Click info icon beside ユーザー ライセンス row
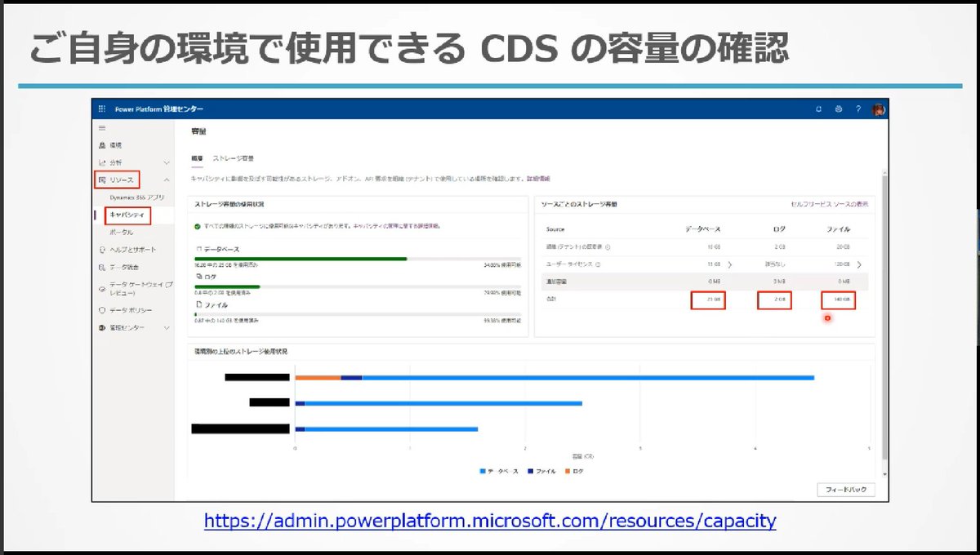The image size is (980, 555). [599, 264]
